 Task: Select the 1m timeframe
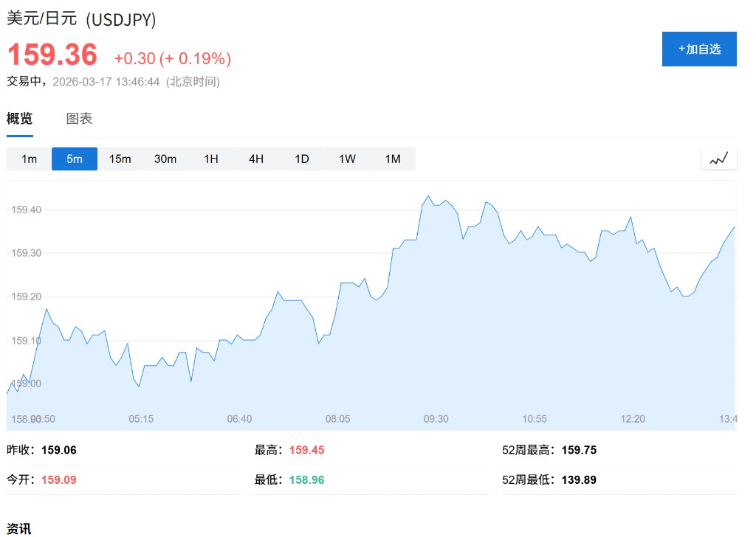29,159
